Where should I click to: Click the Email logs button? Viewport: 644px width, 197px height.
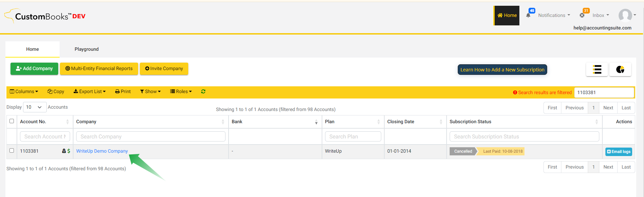pos(619,152)
